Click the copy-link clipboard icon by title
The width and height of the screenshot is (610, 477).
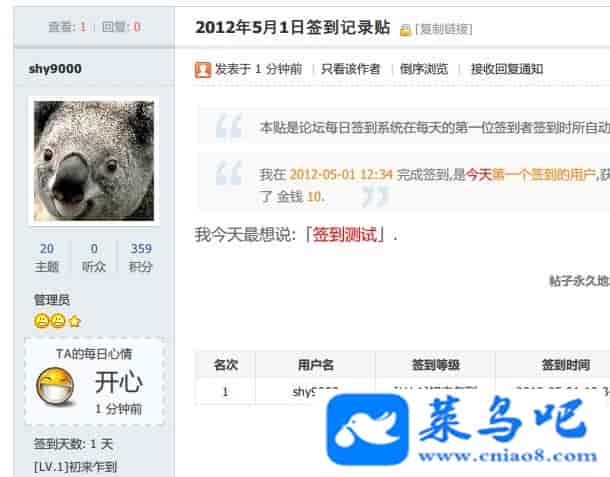click(x=405, y=30)
